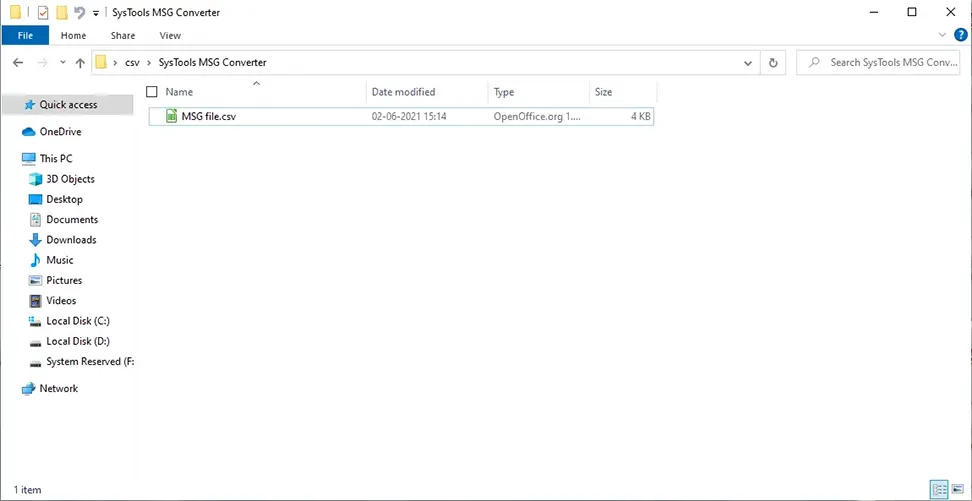Click the Pictures folder icon
The width and height of the screenshot is (972, 501).
pos(35,281)
